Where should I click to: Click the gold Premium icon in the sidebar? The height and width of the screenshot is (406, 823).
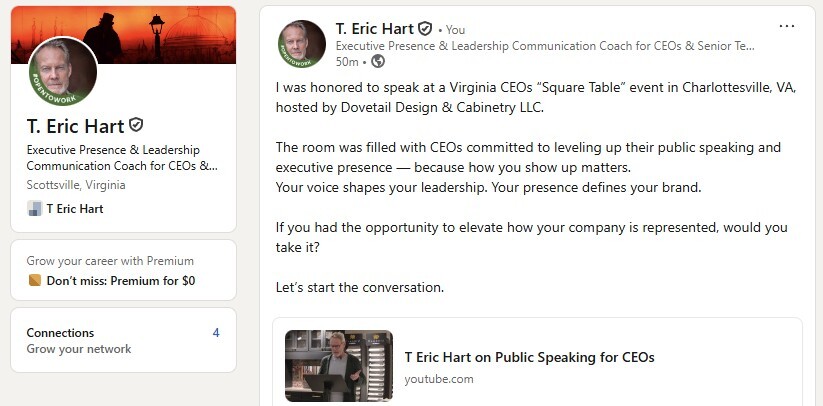pyautogui.click(x=34, y=281)
